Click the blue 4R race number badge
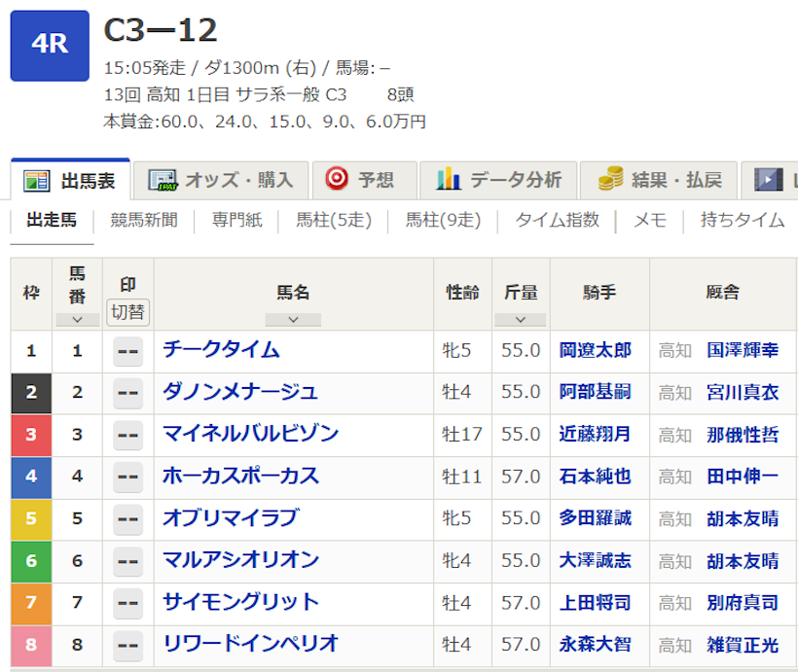 (x=50, y=46)
